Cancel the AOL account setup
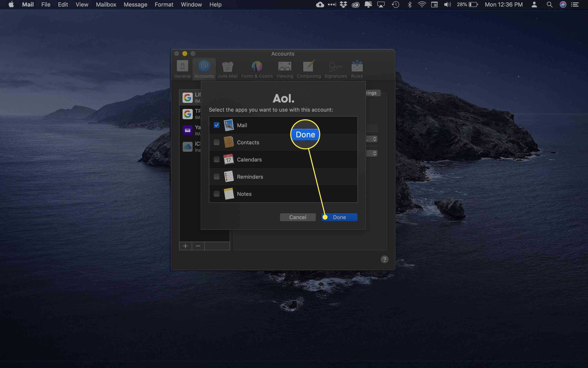The width and height of the screenshot is (588, 368). coord(298,217)
